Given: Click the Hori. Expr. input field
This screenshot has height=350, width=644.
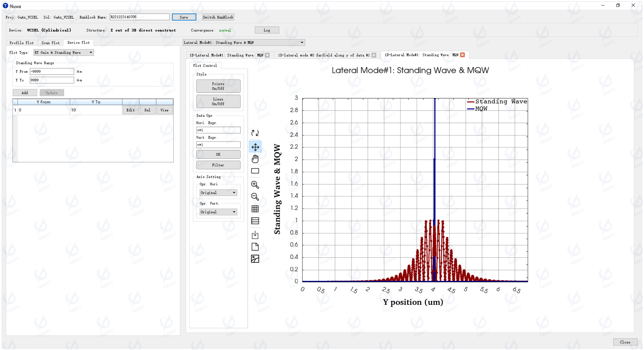Looking at the screenshot, I should click(x=218, y=130).
